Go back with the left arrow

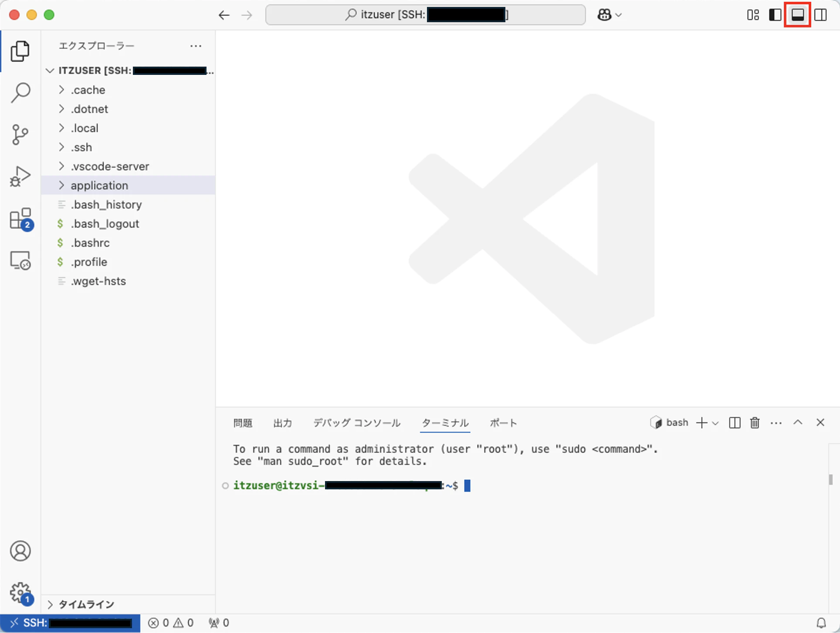click(224, 15)
